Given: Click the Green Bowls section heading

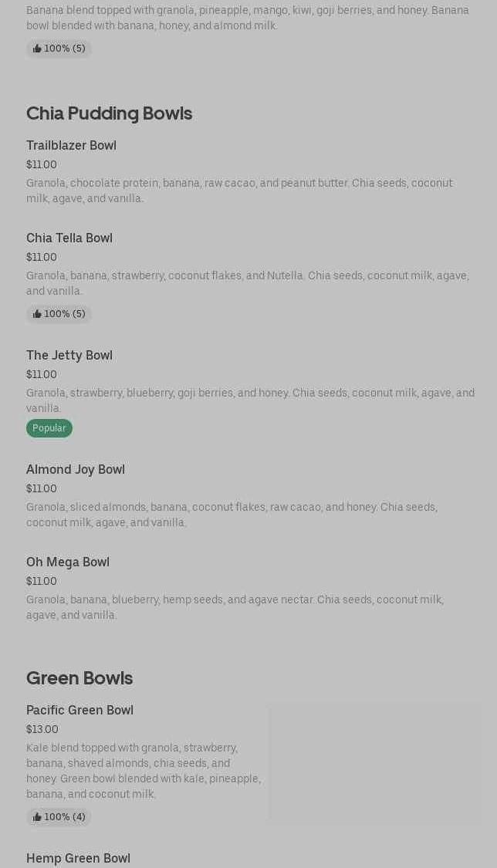Looking at the screenshot, I should (79, 677).
